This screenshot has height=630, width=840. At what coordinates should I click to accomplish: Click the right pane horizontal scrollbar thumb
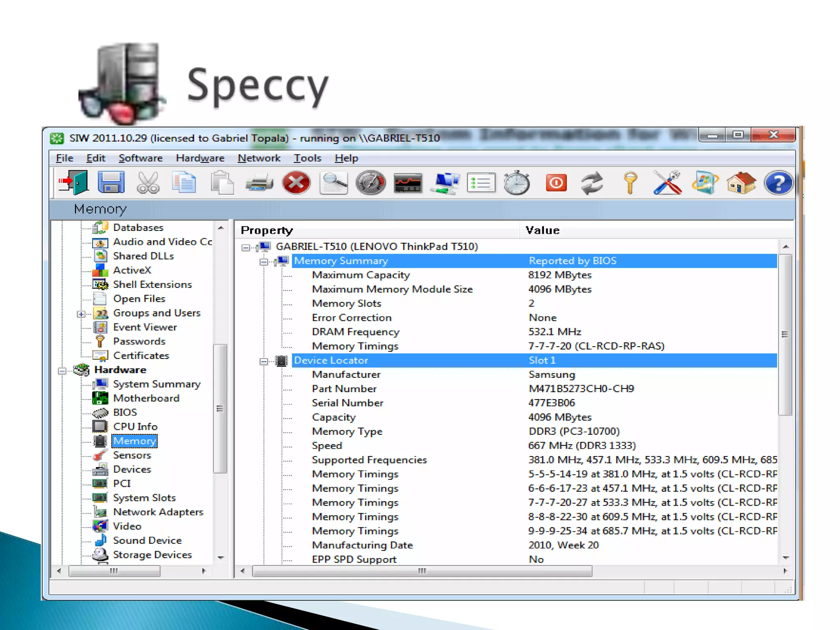(422, 571)
